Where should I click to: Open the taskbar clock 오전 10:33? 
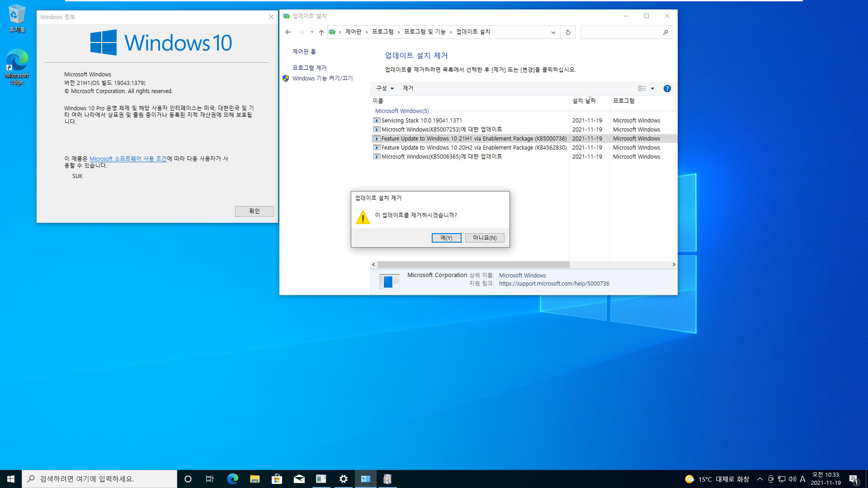(826, 479)
